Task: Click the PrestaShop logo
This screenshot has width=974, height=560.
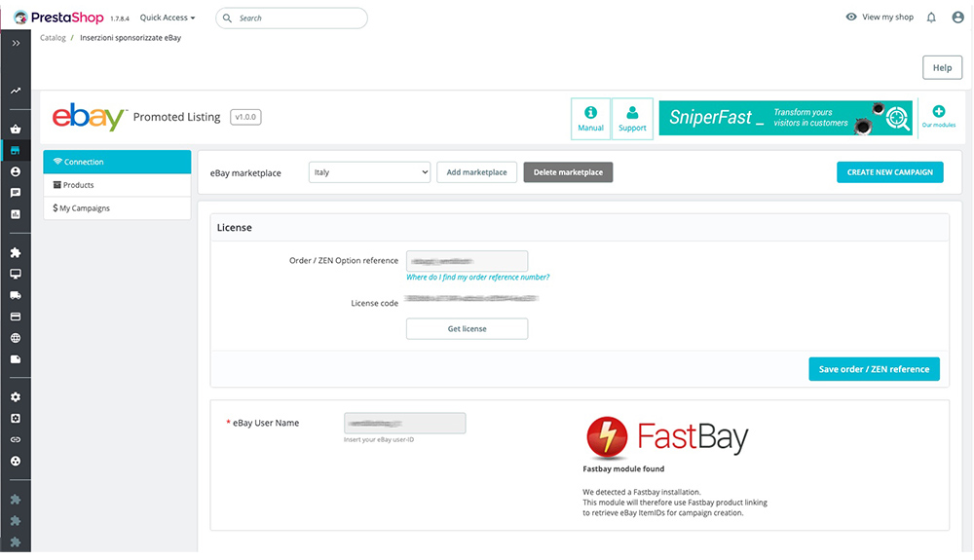Action: click(58, 18)
